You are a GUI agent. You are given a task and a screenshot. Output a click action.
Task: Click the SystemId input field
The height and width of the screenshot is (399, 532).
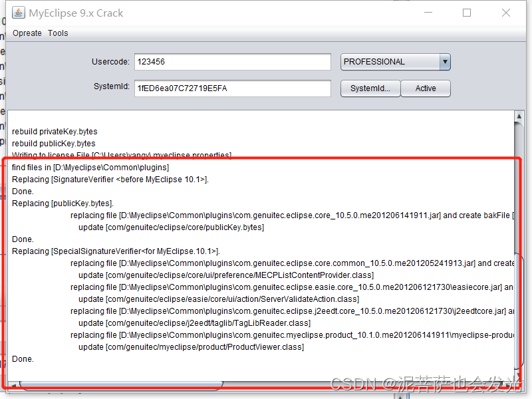pyautogui.click(x=232, y=88)
